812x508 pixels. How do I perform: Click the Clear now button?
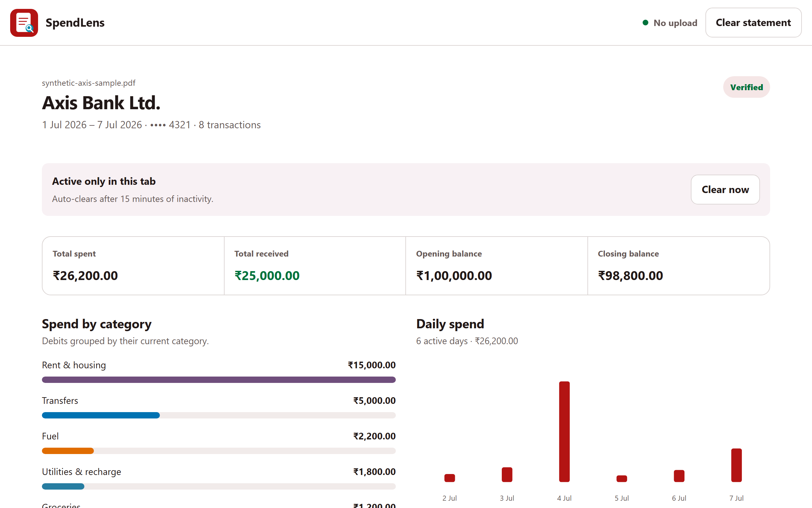(x=725, y=190)
